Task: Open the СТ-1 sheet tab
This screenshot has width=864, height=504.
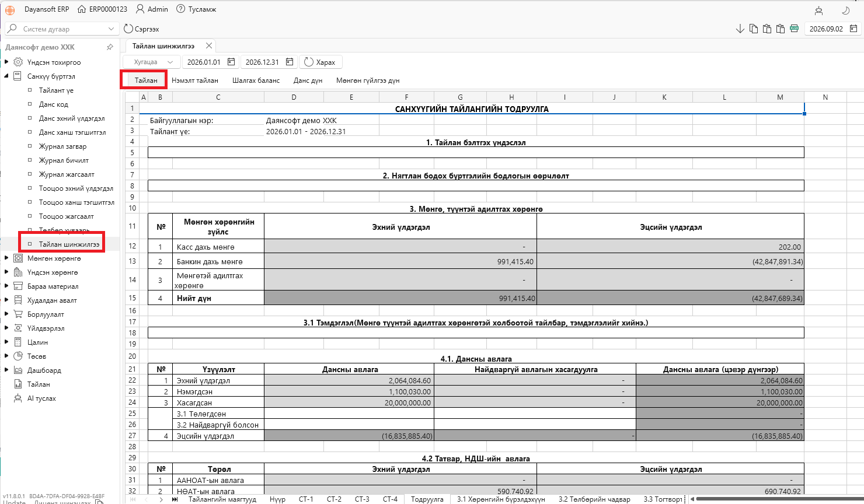Action: pyautogui.click(x=306, y=499)
